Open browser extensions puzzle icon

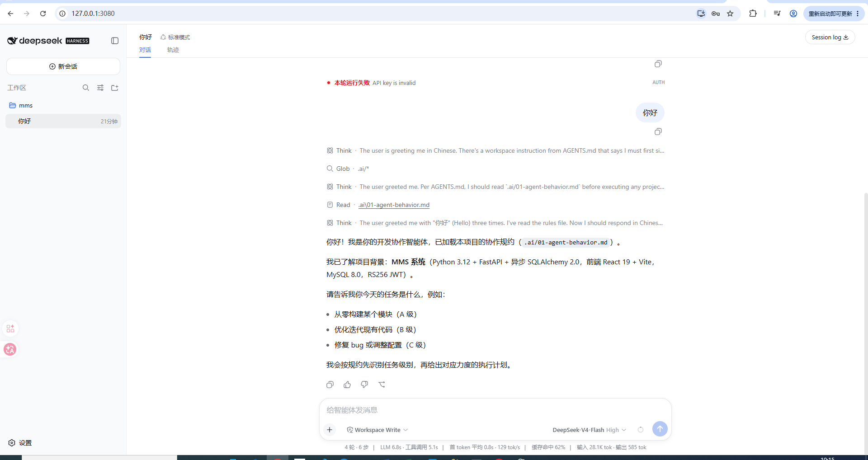tap(753, 14)
